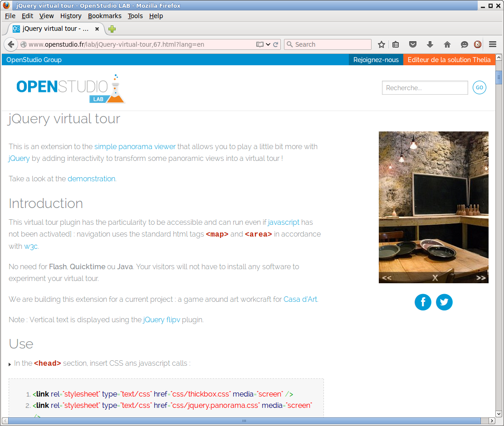Image resolution: width=504 pixels, height=426 pixels.
Task: Go to previous panorama with << control
Action: coord(387,278)
